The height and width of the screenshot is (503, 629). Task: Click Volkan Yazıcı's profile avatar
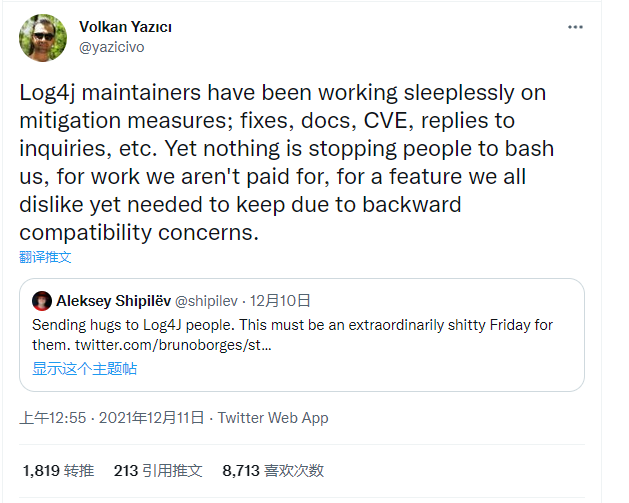(x=43, y=38)
